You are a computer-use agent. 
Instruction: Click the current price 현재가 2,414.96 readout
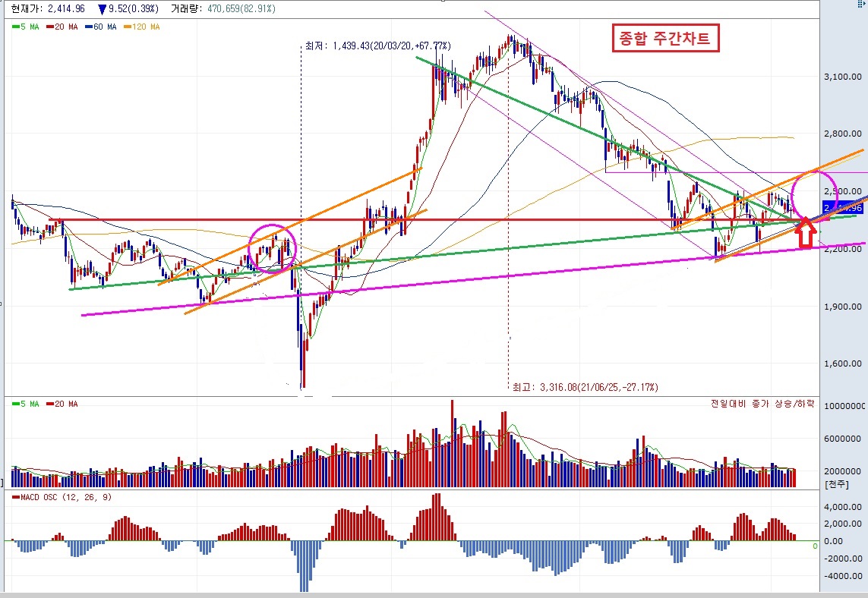(48, 8)
